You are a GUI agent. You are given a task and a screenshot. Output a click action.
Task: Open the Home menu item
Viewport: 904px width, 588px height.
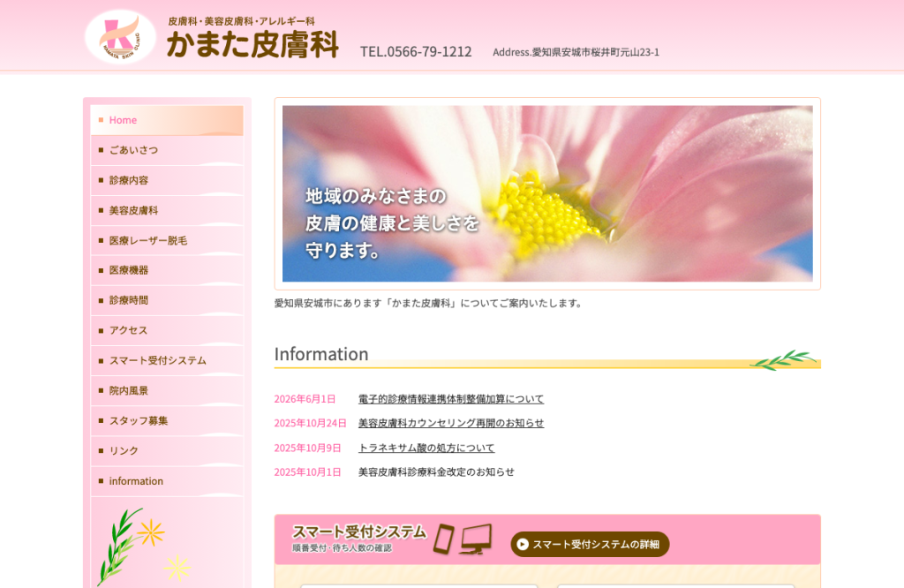167,120
